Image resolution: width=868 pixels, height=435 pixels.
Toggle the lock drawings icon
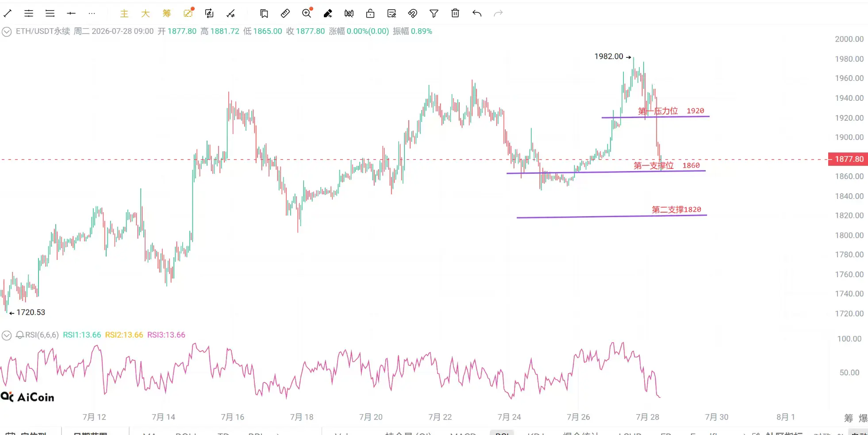(370, 14)
